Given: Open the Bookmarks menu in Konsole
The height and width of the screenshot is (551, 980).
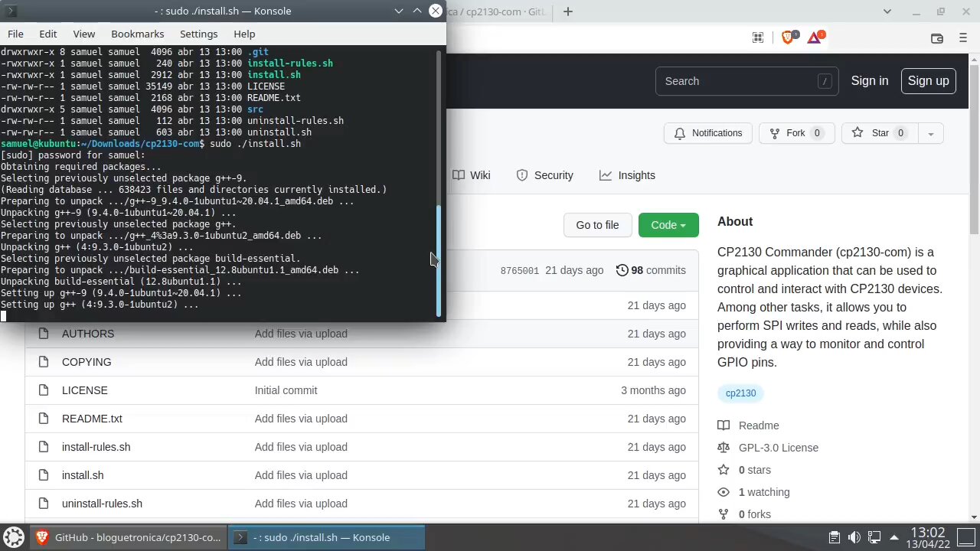Looking at the screenshot, I should point(138,34).
